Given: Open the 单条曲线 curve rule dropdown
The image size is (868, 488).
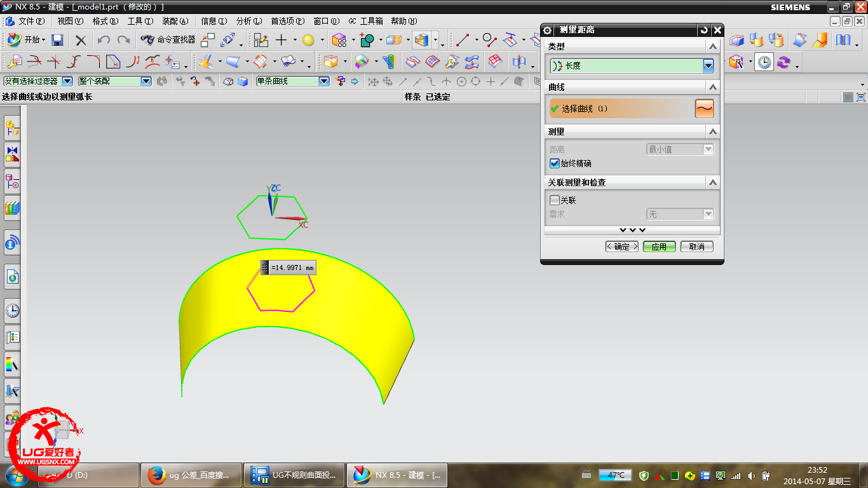Looking at the screenshot, I should tap(292, 81).
